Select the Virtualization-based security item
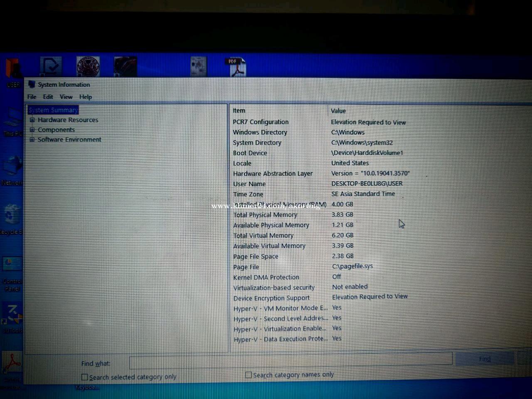This screenshot has height=399, width=532. [x=274, y=288]
